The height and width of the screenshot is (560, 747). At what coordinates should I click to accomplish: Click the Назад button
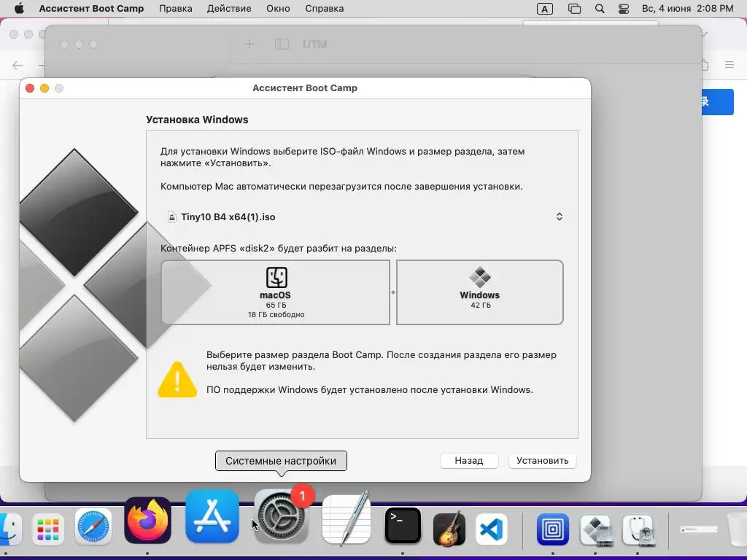coord(469,461)
